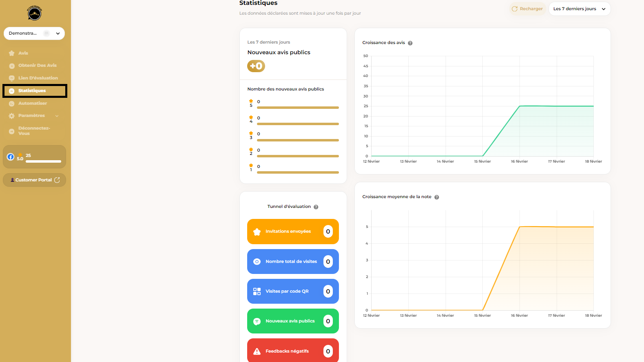Viewport: 644px width, 362px height.
Task: Click the Automatiser sidebar icon
Action: click(12, 104)
